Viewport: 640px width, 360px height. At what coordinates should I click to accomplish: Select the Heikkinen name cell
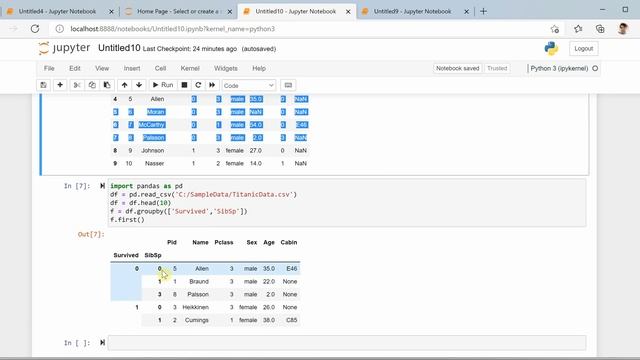point(196,307)
